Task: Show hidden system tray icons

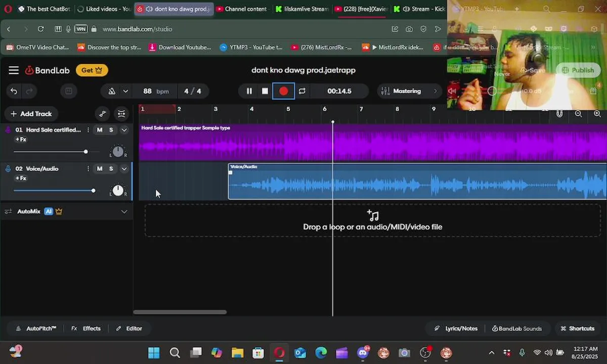Action: pos(491,352)
